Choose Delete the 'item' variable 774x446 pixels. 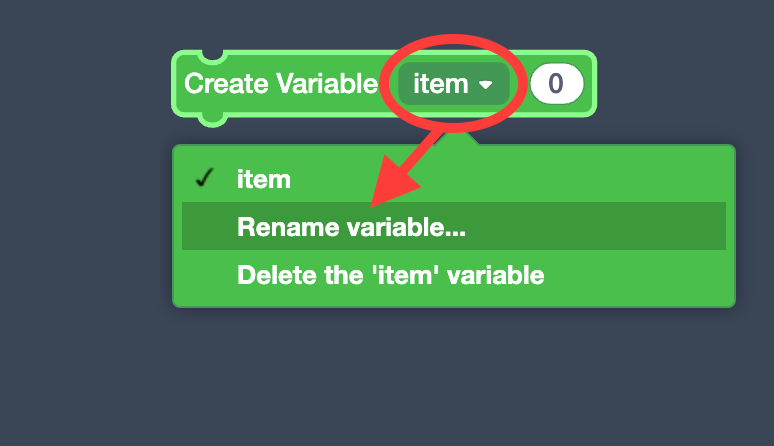[x=390, y=274]
